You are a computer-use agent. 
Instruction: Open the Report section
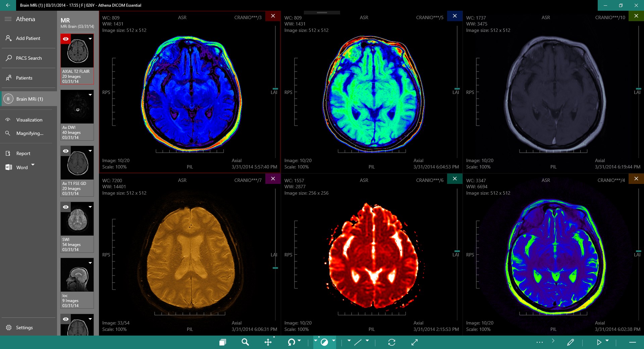(23, 153)
